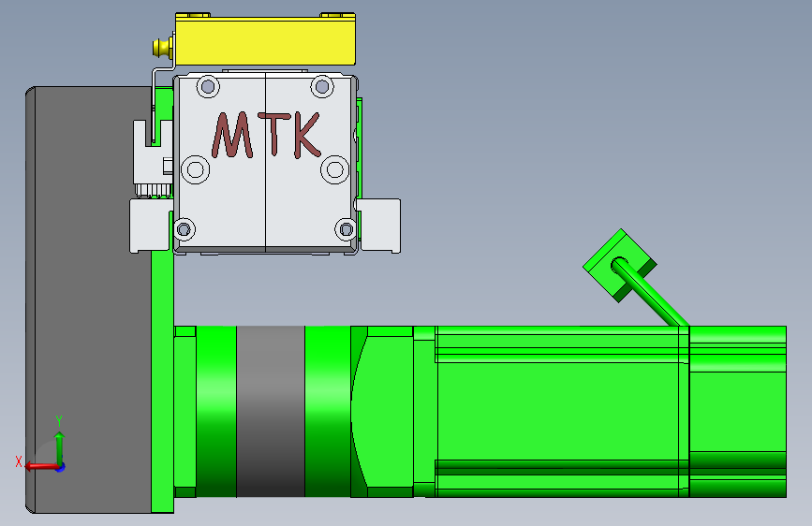Click the gray coupling band on motor

coord(271,412)
